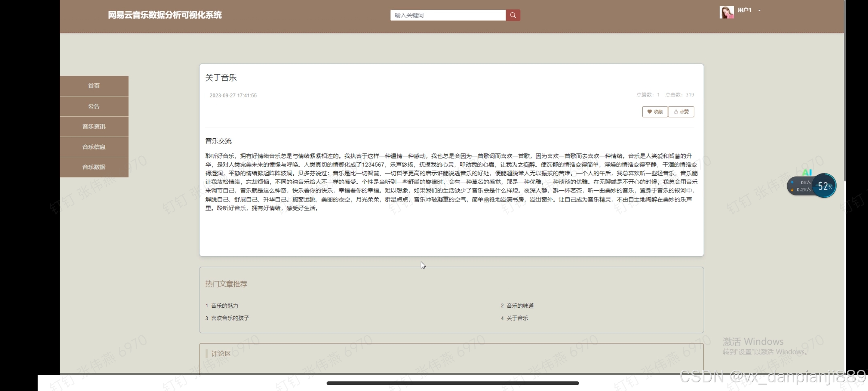This screenshot has height=391, width=868.
Task: Click the 52% floating performance widget
Action: tap(824, 186)
